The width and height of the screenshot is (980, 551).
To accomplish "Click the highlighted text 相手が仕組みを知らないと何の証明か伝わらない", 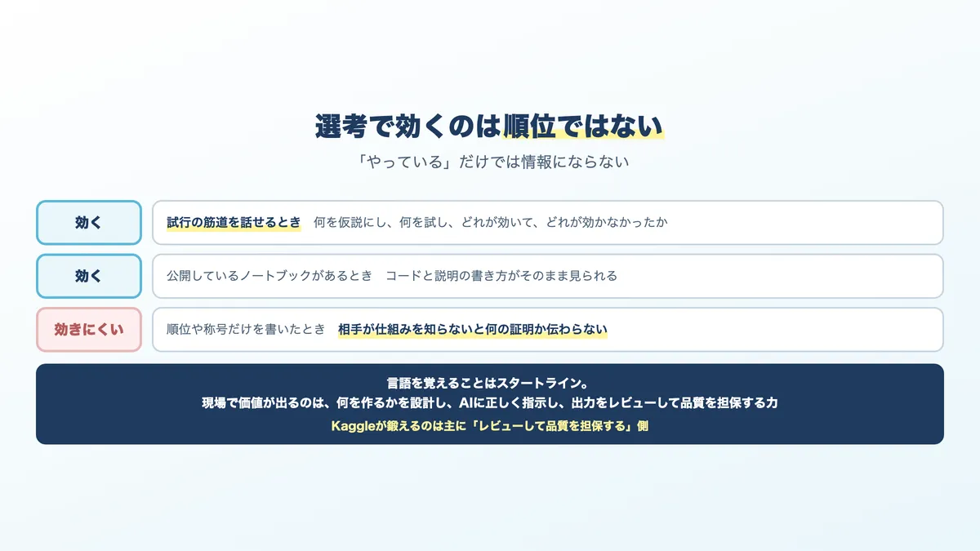I will (473, 330).
